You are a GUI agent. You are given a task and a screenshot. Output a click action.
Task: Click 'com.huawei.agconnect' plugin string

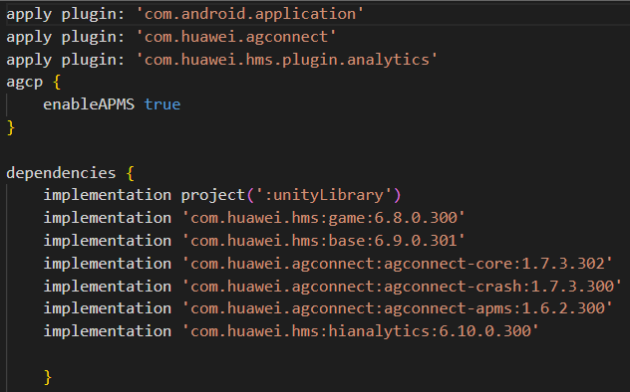click(236, 37)
